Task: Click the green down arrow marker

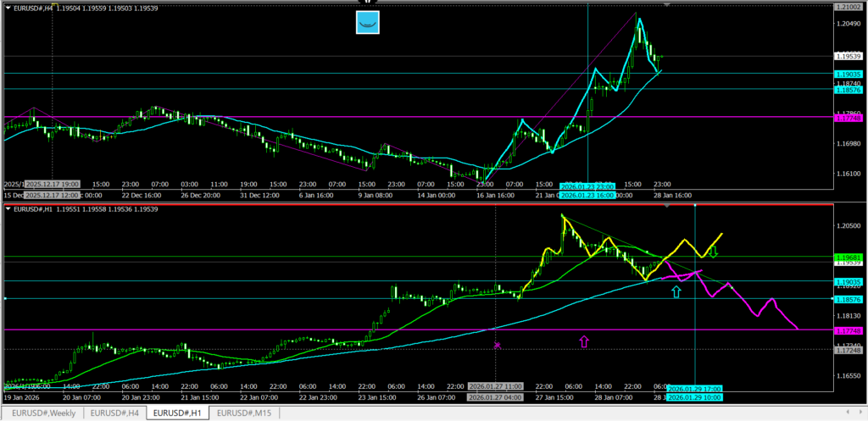Action: click(x=714, y=251)
